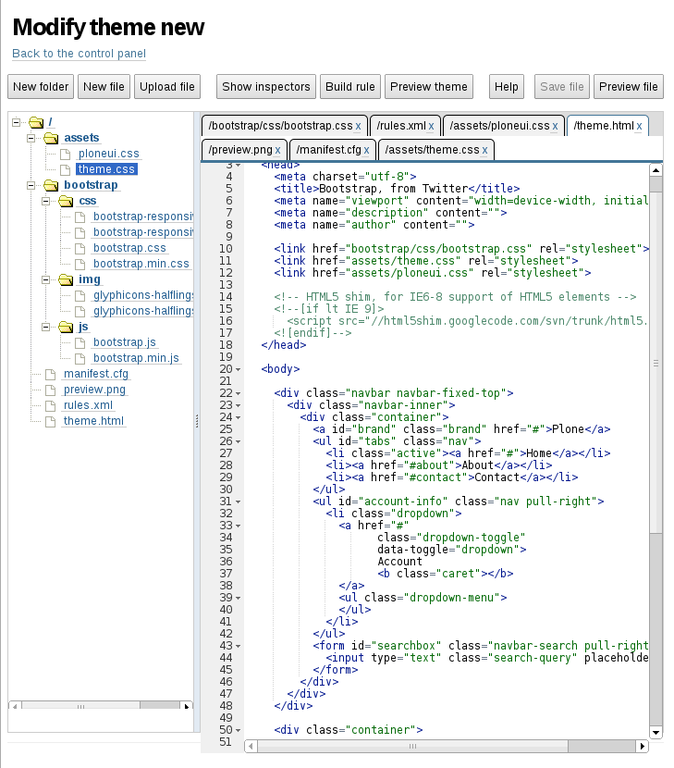
Task: Click the file icon beside bootstrap.css
Action: pos(80,248)
